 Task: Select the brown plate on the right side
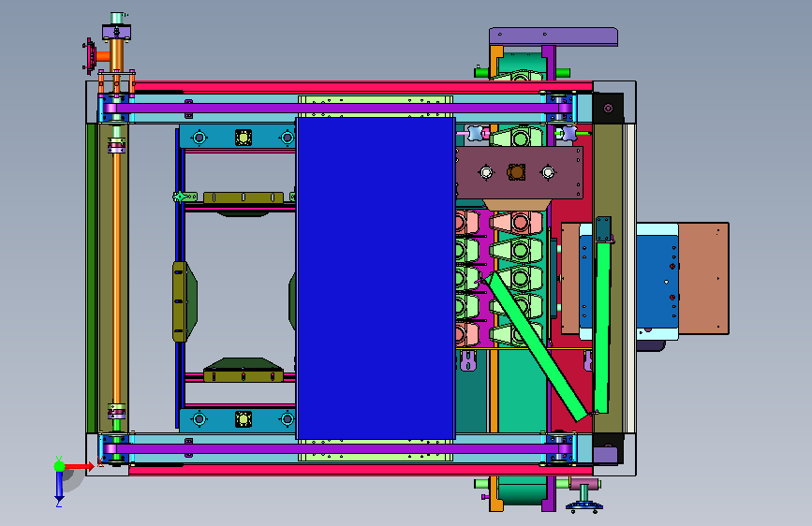[702, 279]
